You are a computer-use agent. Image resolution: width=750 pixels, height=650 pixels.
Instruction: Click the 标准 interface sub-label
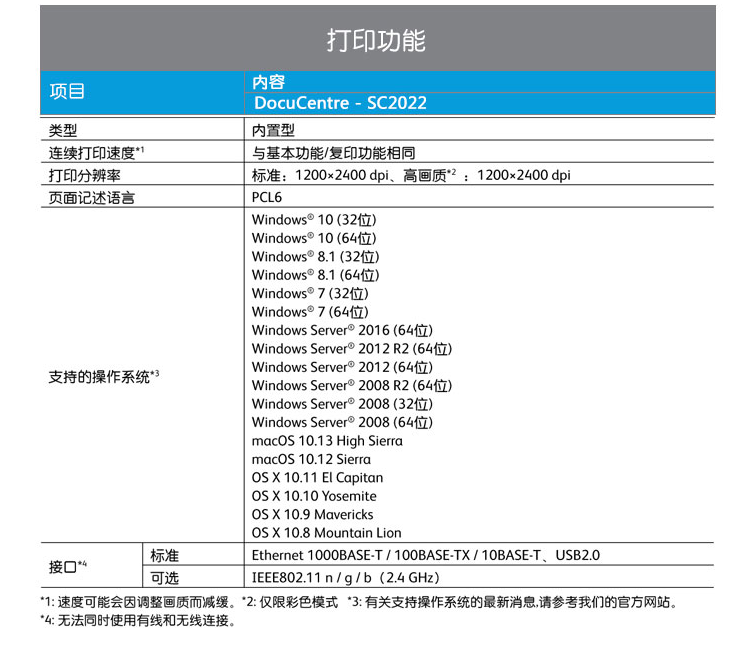tap(165, 555)
